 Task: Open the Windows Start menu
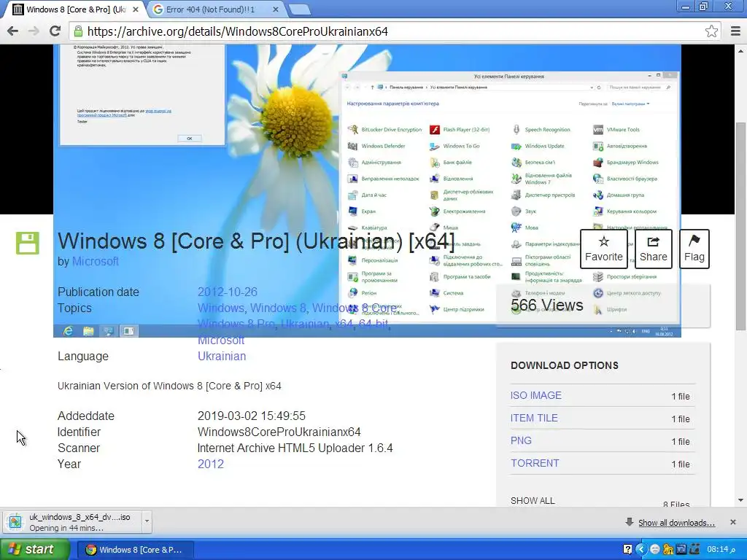[x=34, y=550]
